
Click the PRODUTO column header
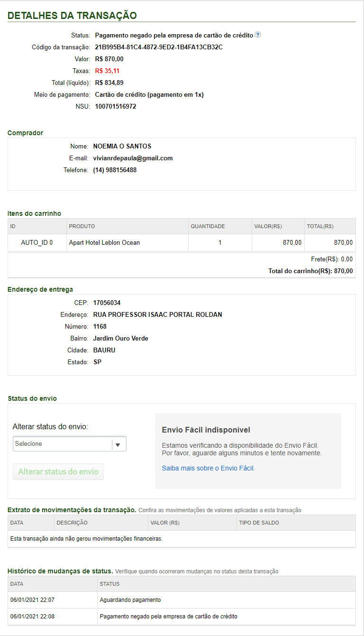point(82,226)
